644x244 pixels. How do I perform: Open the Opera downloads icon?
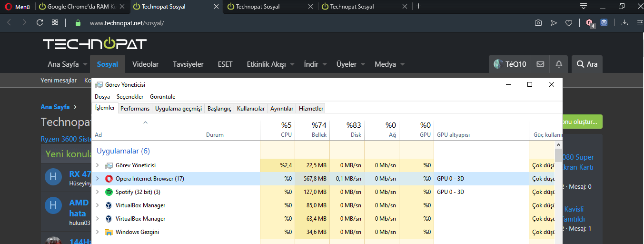click(624, 22)
